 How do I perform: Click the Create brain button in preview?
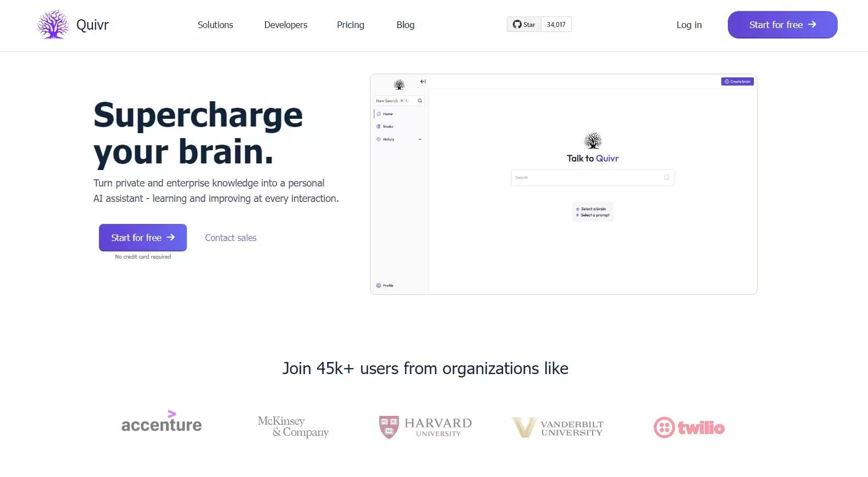[737, 81]
